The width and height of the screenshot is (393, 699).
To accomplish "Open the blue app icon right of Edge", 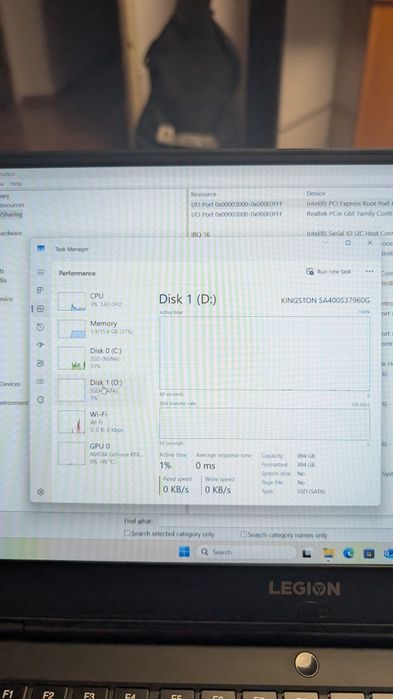I will (x=368, y=554).
